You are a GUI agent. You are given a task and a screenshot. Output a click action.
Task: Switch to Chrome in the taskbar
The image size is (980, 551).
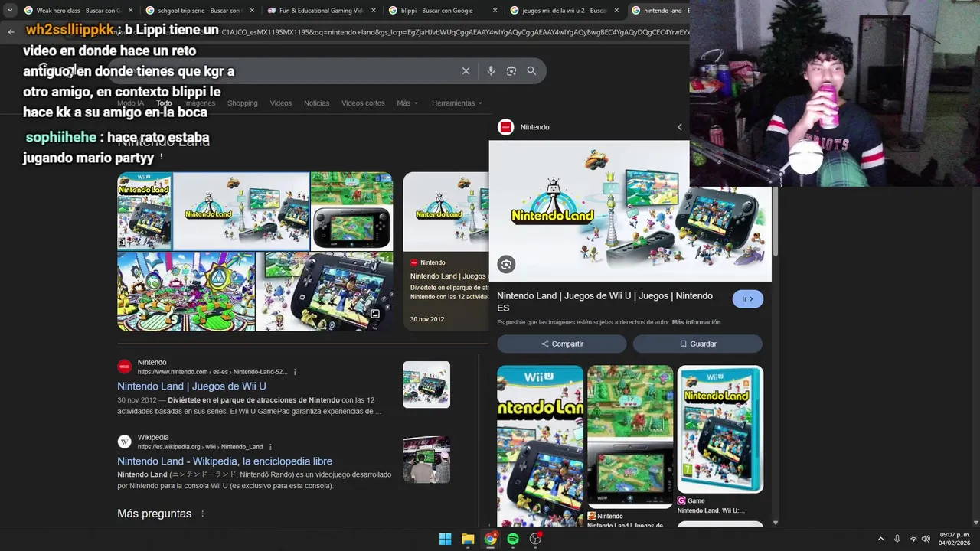coord(490,539)
